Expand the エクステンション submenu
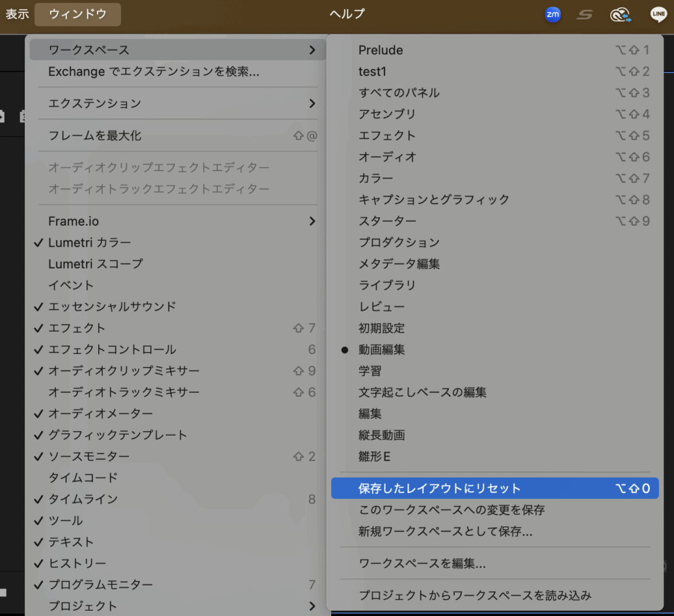 coord(178,103)
